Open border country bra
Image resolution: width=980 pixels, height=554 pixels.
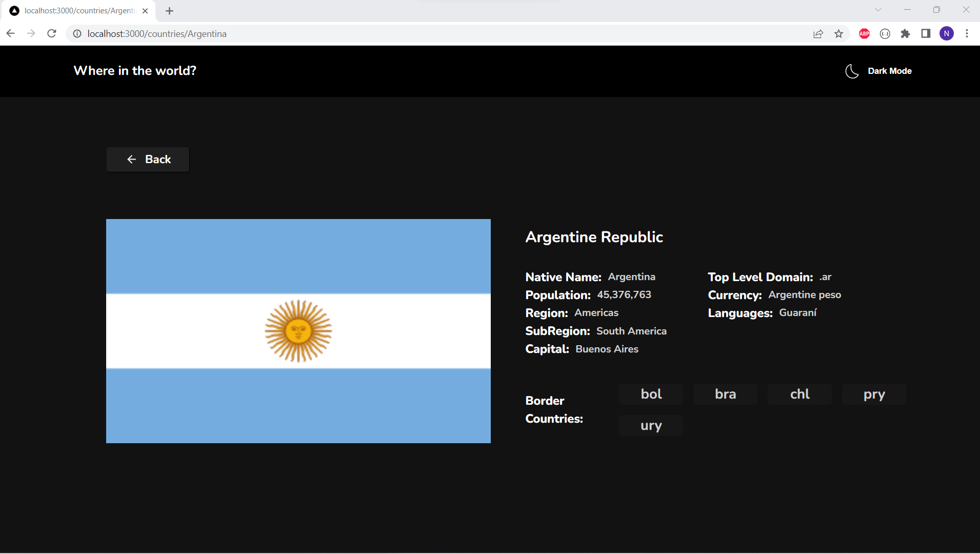pos(725,394)
